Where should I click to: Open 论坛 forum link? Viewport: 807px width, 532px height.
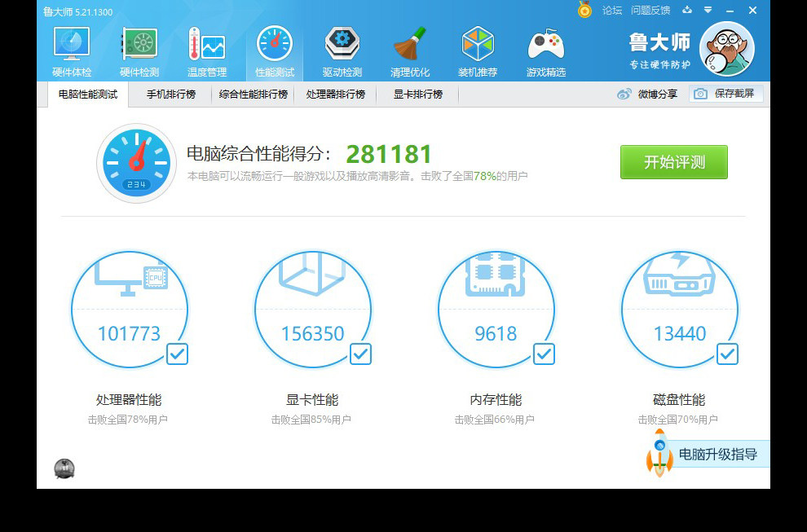(612, 11)
